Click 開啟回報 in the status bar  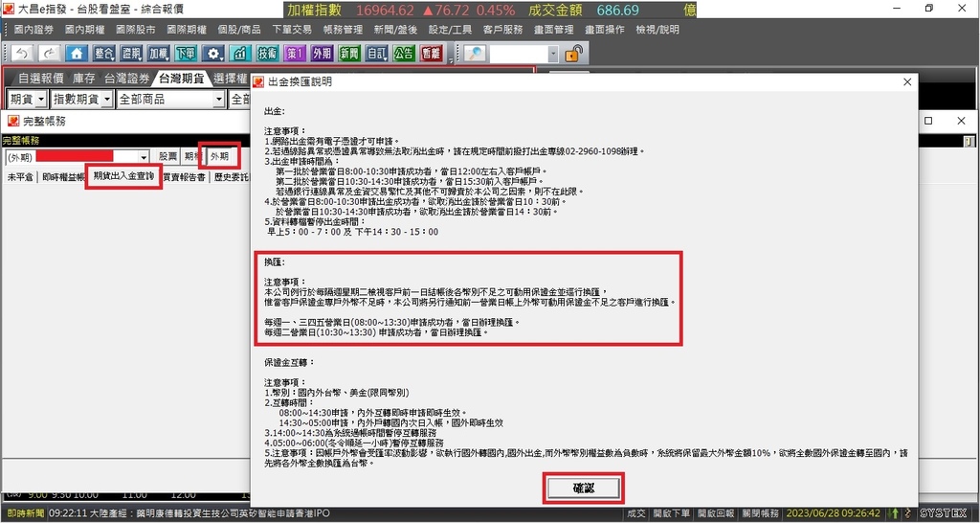pyautogui.click(x=716, y=513)
